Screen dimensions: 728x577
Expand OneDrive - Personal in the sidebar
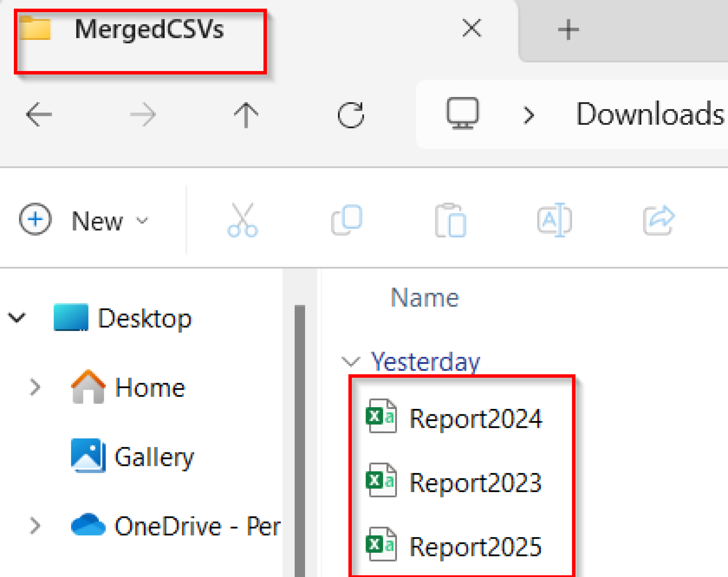34,525
